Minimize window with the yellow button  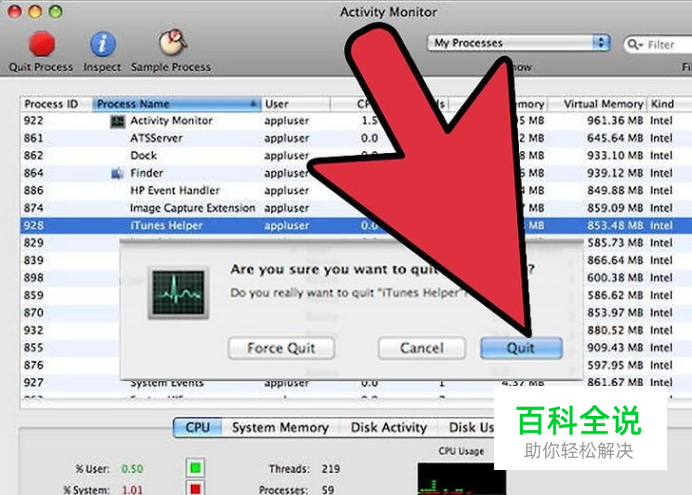(x=35, y=11)
